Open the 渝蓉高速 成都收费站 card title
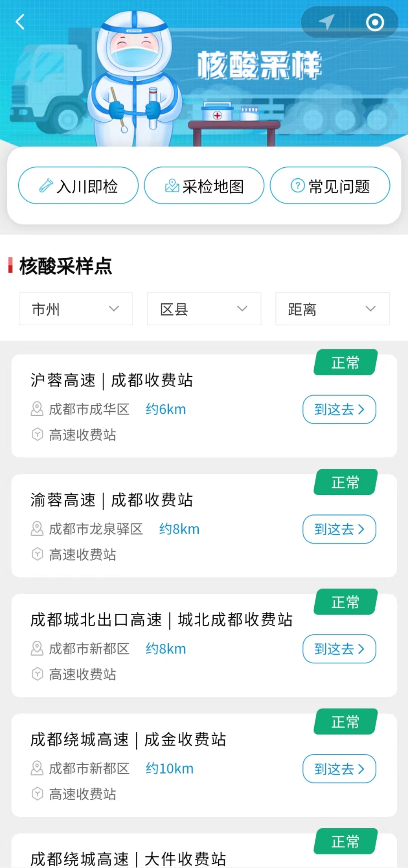This screenshot has height=868, width=408. 112,500
